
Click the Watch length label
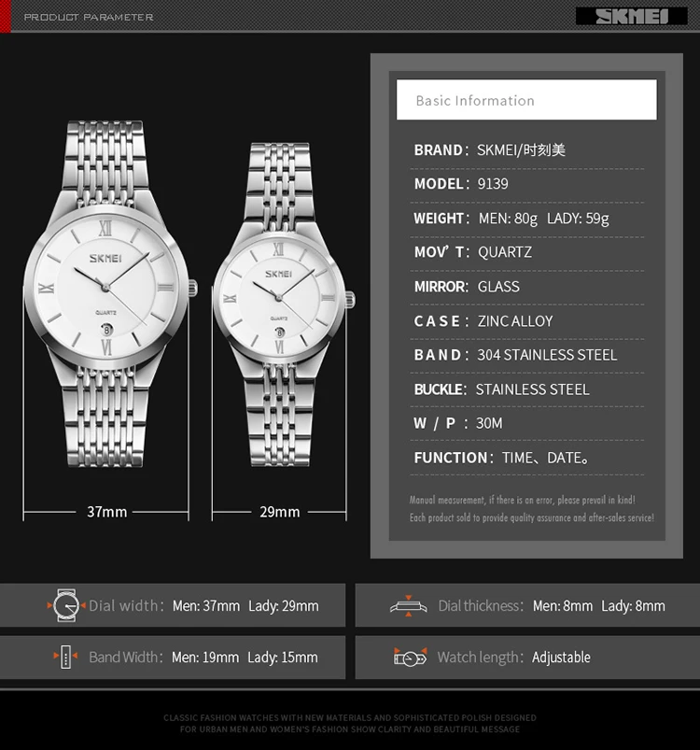tap(481, 658)
